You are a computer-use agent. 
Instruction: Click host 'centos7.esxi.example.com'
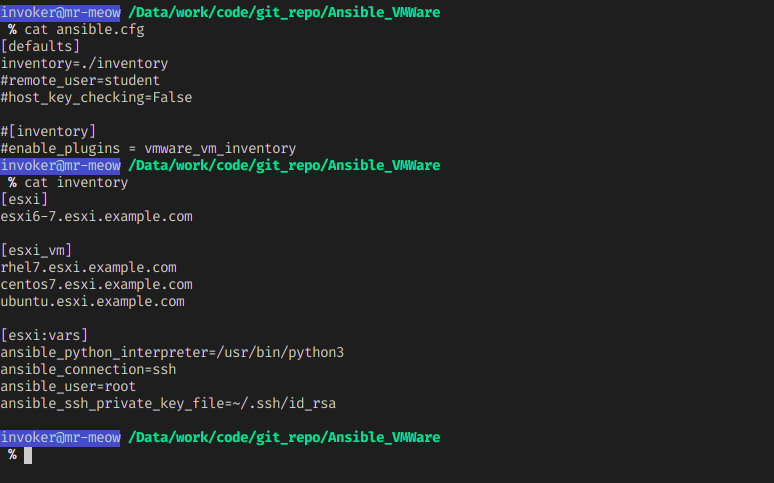pyautogui.click(x=96, y=284)
